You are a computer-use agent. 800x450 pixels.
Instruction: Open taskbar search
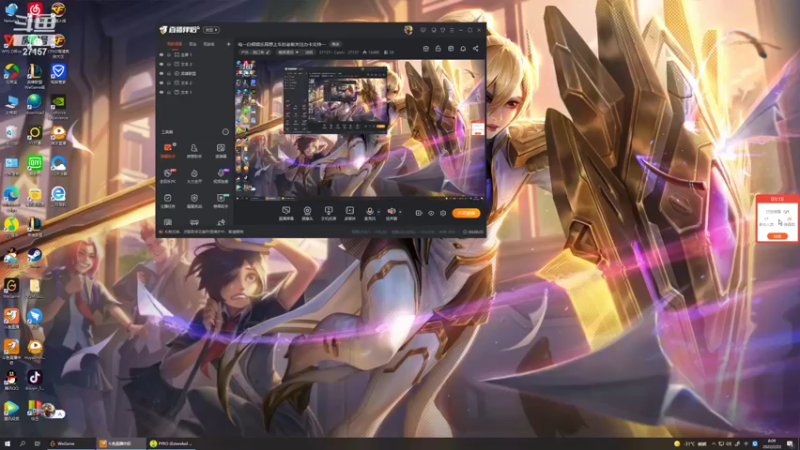[x=22, y=444]
